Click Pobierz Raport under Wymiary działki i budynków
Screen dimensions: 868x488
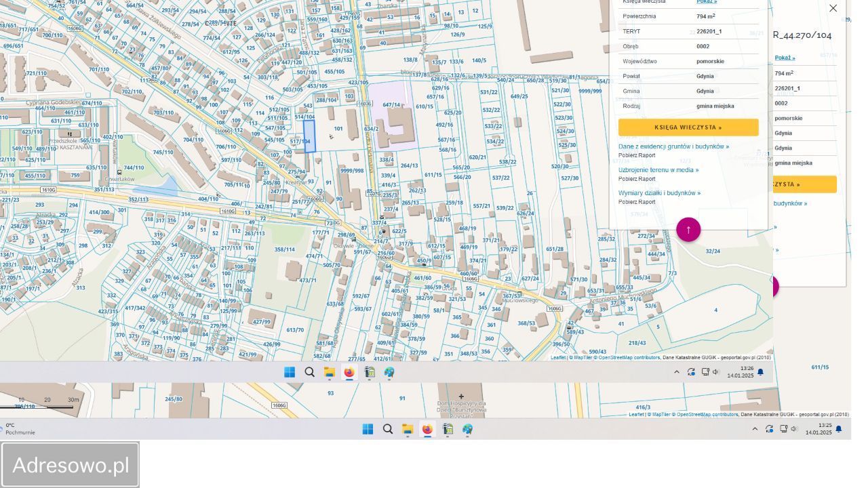(637, 202)
